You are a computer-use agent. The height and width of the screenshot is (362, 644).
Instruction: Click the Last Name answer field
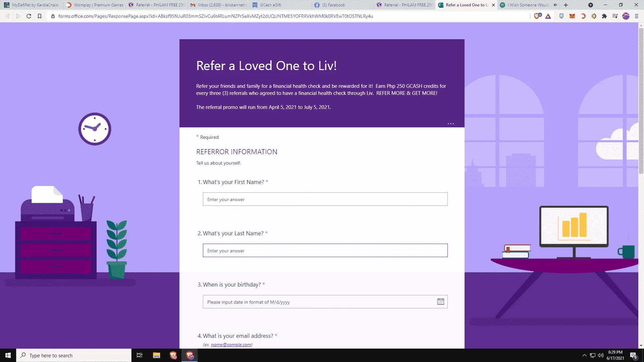325,250
